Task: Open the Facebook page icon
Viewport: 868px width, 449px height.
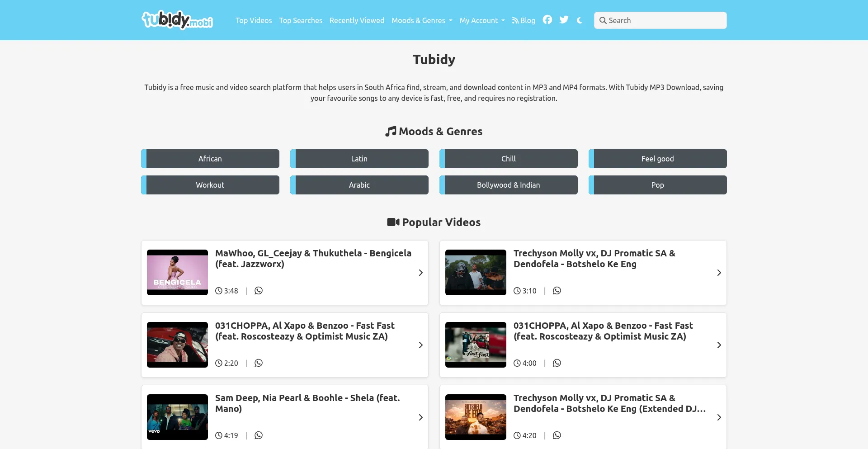Action: [x=547, y=20]
